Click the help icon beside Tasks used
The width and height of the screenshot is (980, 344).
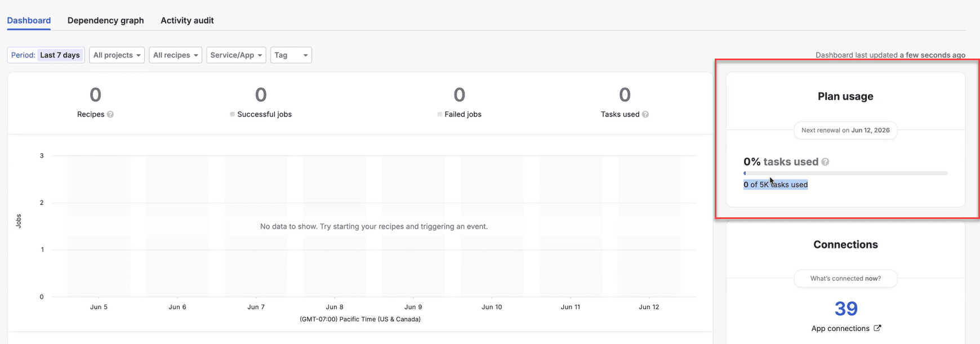[x=645, y=114]
